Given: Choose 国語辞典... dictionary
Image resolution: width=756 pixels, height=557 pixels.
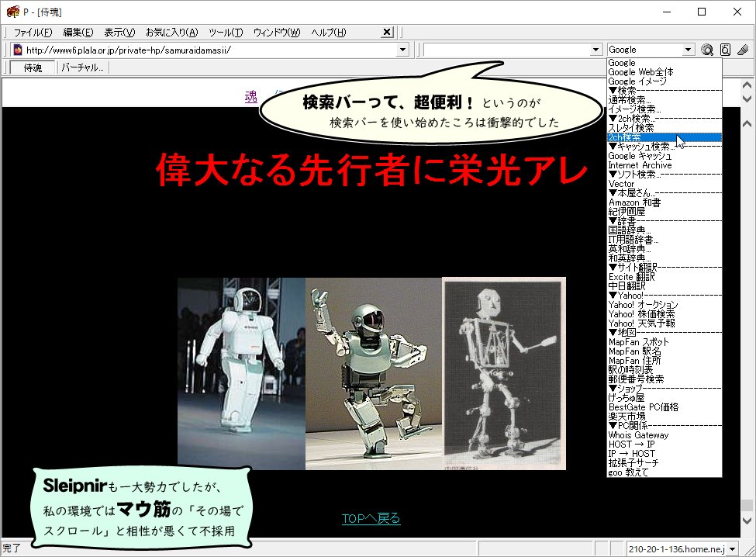Looking at the screenshot, I should 665,230.
